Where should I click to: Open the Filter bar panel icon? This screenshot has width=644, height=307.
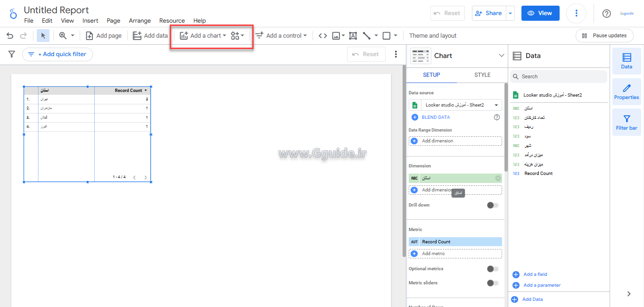coord(626,122)
